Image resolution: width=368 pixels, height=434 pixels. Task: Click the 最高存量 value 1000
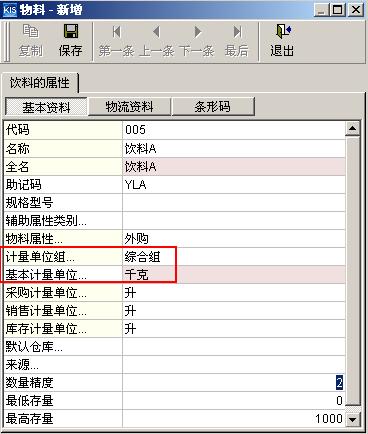(234, 419)
